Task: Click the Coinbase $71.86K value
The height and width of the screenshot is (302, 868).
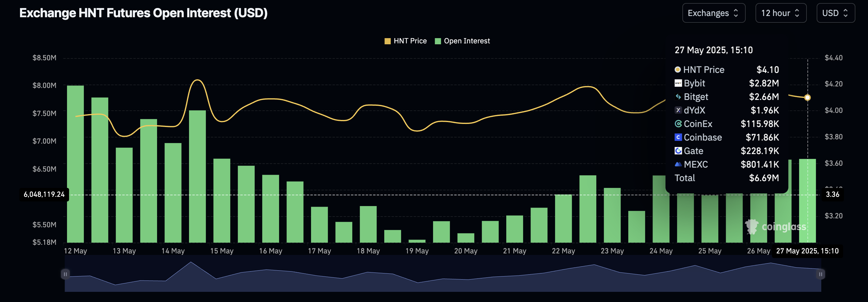Action: point(762,137)
